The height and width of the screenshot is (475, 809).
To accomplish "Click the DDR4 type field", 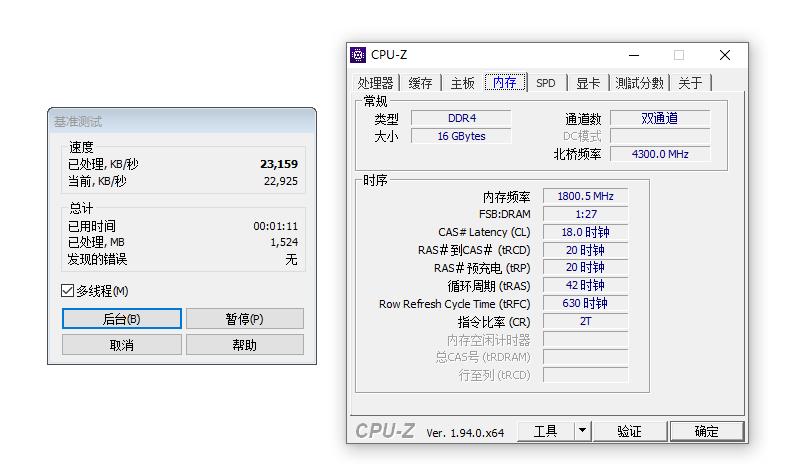I will [x=461, y=118].
